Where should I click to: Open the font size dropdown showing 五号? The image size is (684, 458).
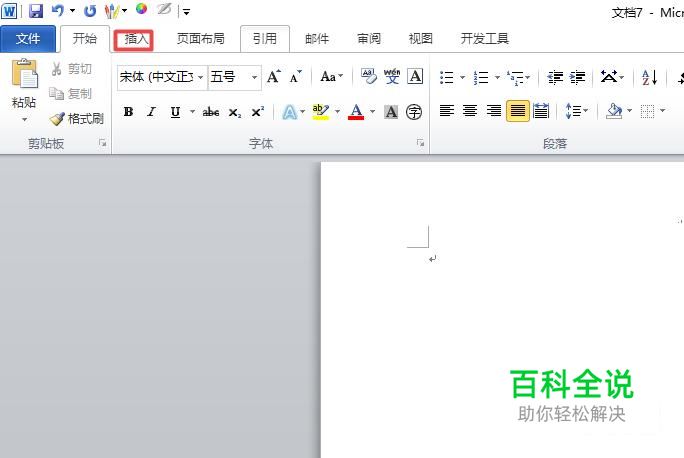tap(234, 77)
